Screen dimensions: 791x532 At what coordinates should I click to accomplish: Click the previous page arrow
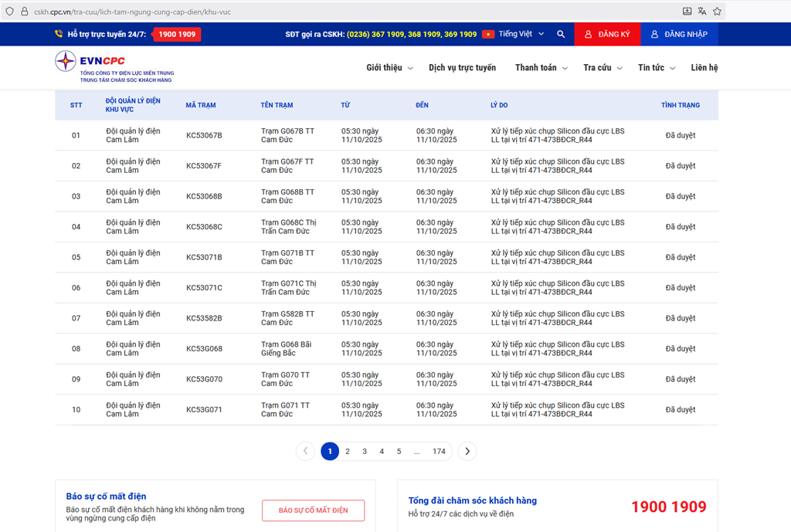pos(305,451)
